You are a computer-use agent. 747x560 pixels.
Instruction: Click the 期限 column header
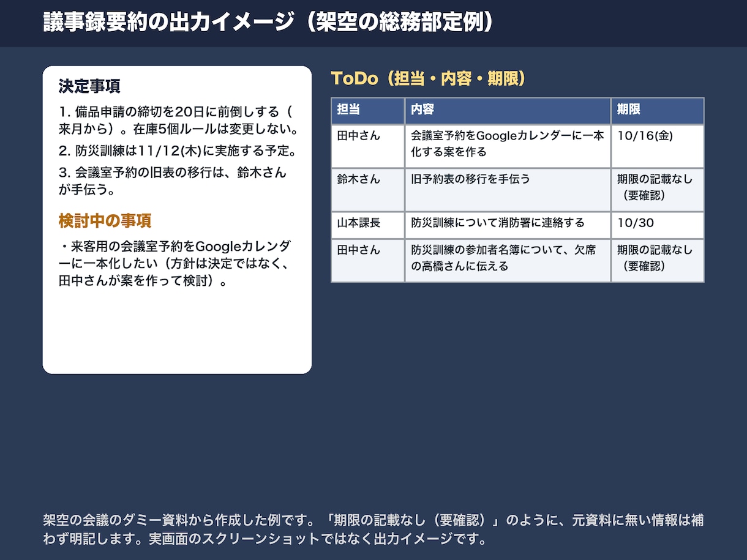(x=658, y=111)
